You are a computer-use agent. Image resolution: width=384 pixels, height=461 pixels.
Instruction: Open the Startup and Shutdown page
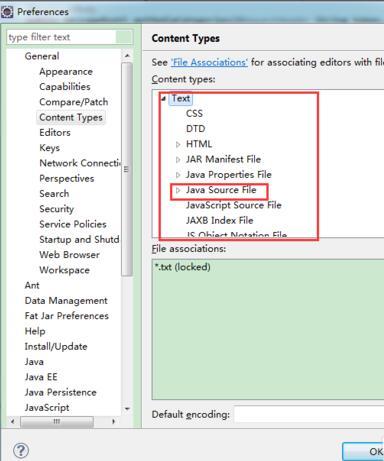[79, 239]
